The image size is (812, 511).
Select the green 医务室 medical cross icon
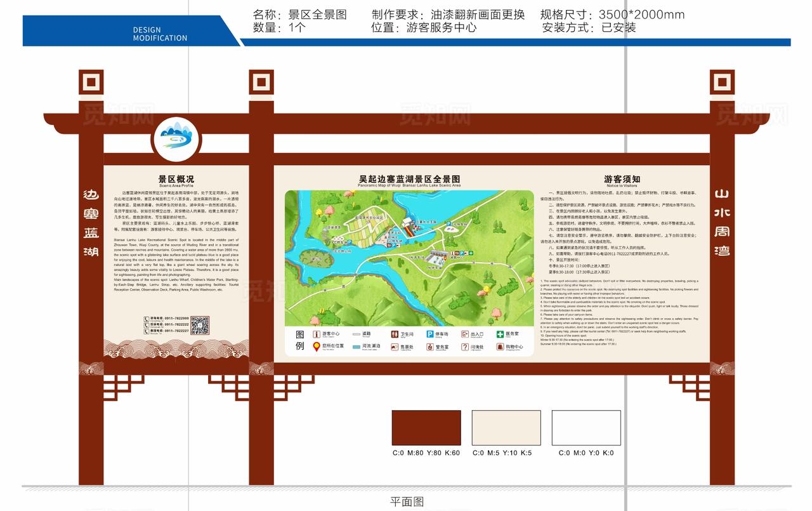(x=499, y=333)
